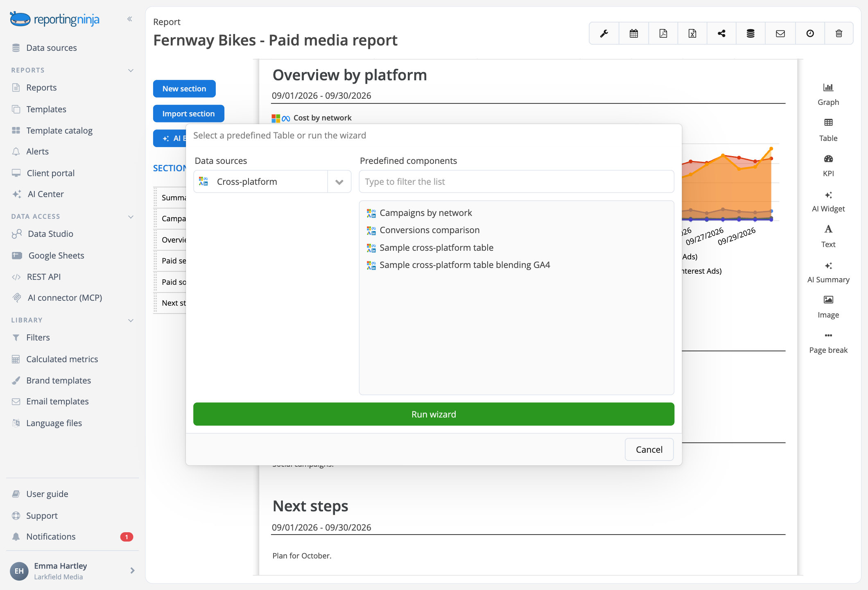Add an Image component
The image size is (868, 590).
(828, 307)
